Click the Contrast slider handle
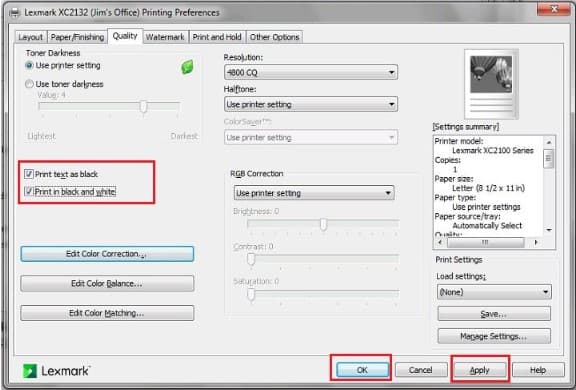576x390 pixels. tap(251, 259)
